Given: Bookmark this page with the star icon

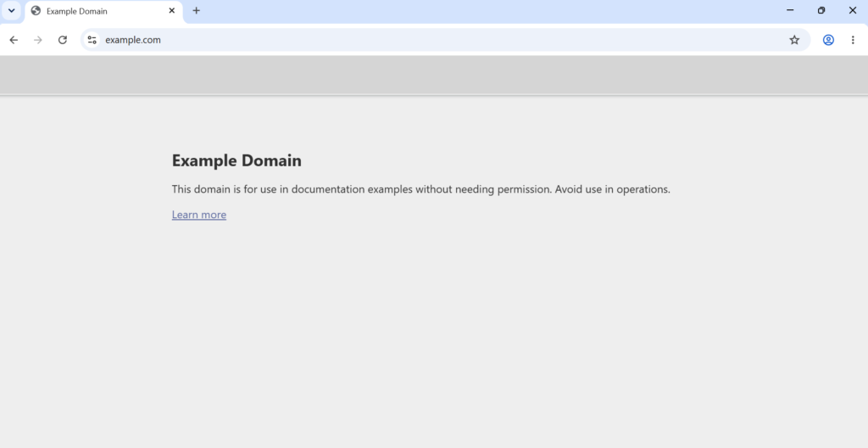Looking at the screenshot, I should (x=794, y=40).
